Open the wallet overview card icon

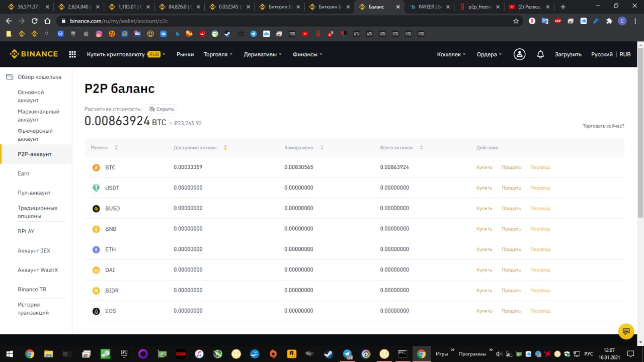9,77
